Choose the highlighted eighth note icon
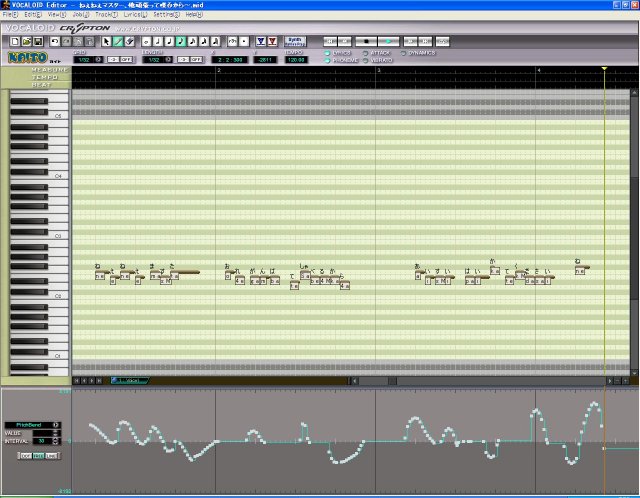 (181, 42)
